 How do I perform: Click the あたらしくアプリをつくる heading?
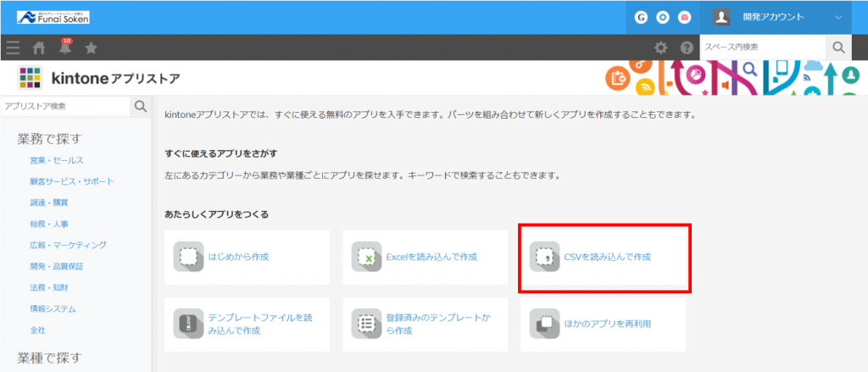click(x=216, y=214)
